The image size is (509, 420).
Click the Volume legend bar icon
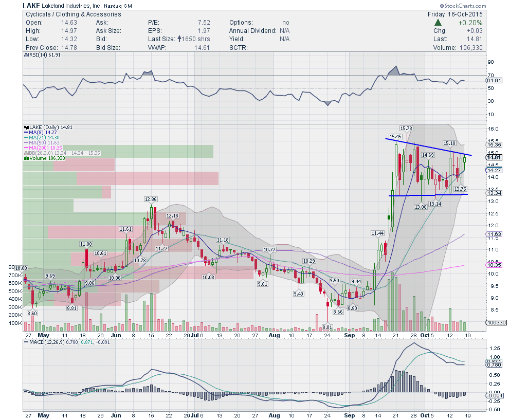click(x=27, y=158)
